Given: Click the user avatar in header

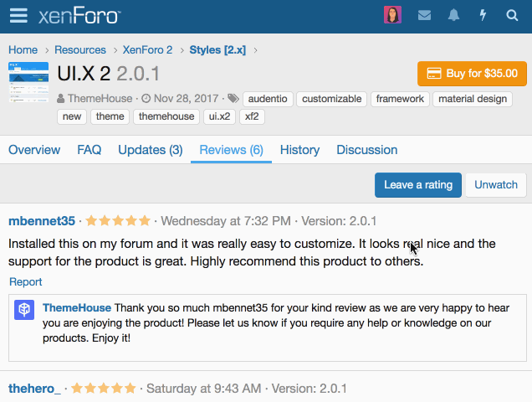Looking at the screenshot, I should pos(392,15).
